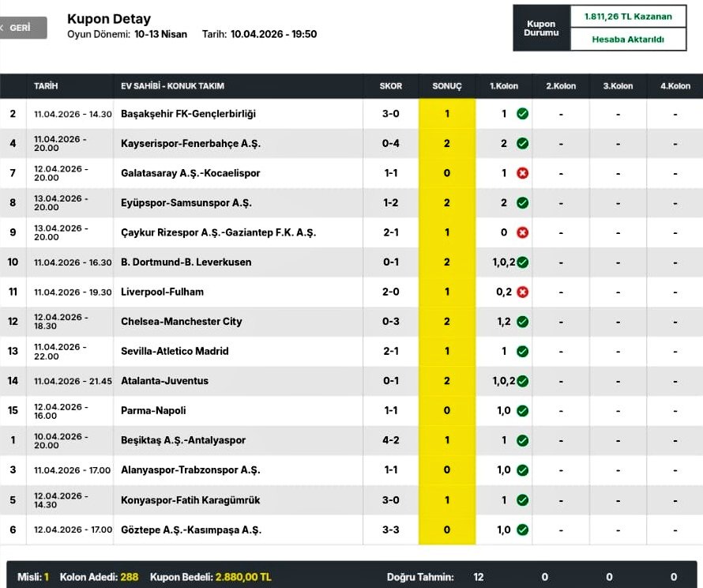This screenshot has height=588, width=703.
Task: Click the green check icon for Kayserispor-Fenerbahçe
Action: (x=522, y=144)
